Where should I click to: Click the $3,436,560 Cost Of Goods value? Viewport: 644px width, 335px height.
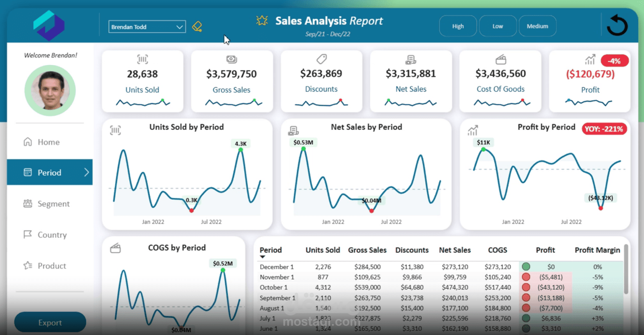501,74
